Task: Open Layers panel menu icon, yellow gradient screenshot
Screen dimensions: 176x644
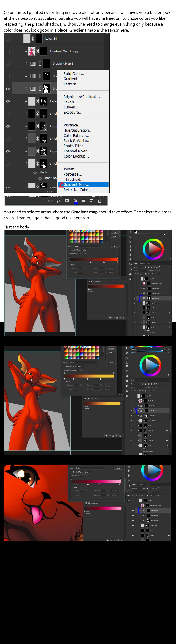Action: point(170,380)
